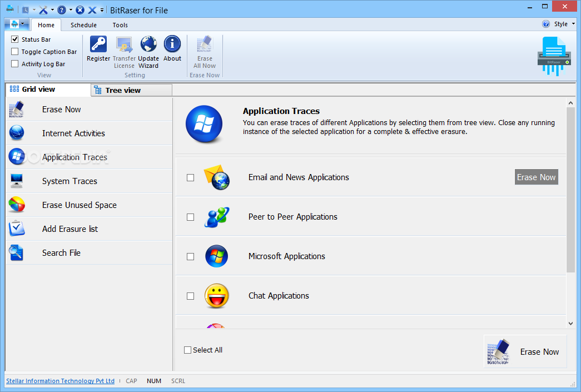Check the Select All checkbox

(x=188, y=350)
